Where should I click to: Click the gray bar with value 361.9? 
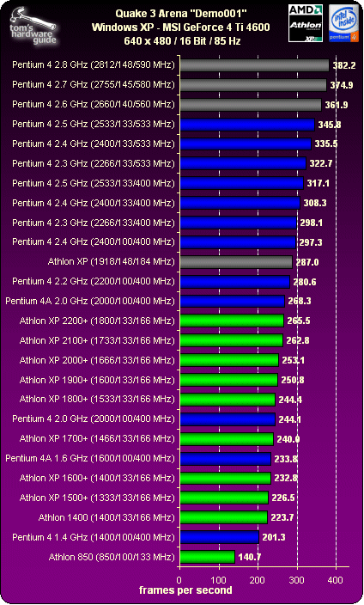tap(251, 105)
